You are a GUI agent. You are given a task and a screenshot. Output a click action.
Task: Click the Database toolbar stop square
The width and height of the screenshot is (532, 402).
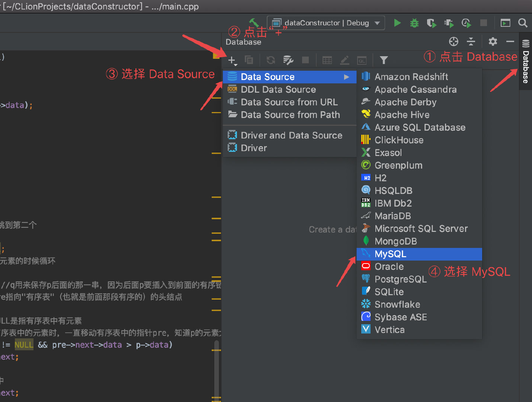click(305, 60)
